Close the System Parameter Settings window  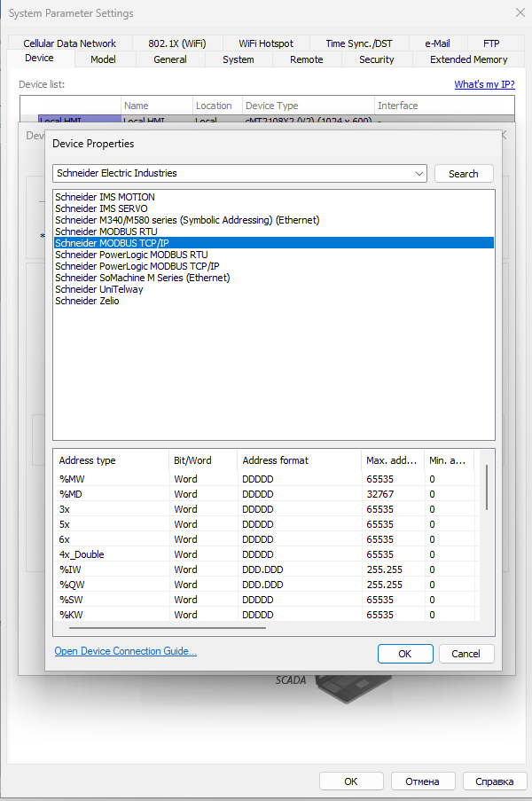pyautogui.click(x=520, y=12)
